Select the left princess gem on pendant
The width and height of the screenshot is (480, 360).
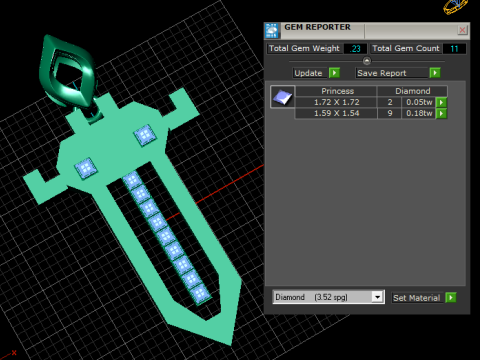(86, 168)
